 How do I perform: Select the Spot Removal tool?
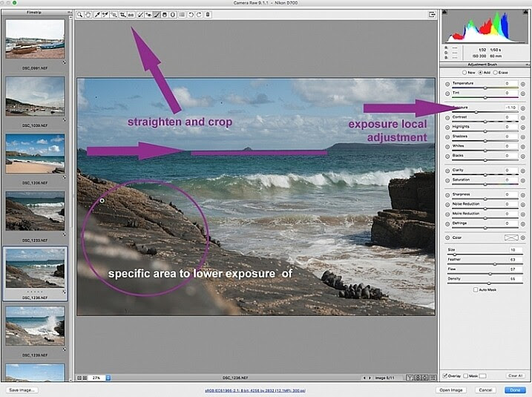[x=140, y=15]
